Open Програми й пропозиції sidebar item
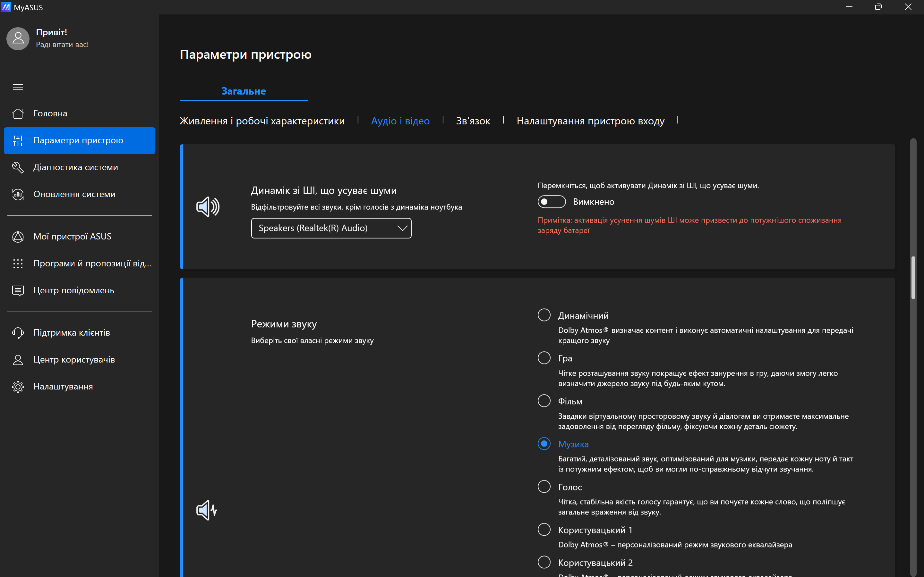The image size is (924, 577). [92, 263]
